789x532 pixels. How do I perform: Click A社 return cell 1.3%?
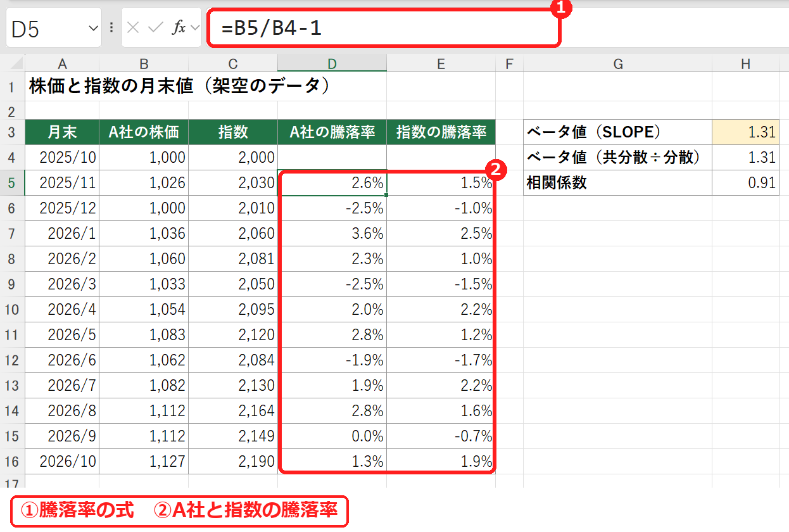[x=332, y=462]
